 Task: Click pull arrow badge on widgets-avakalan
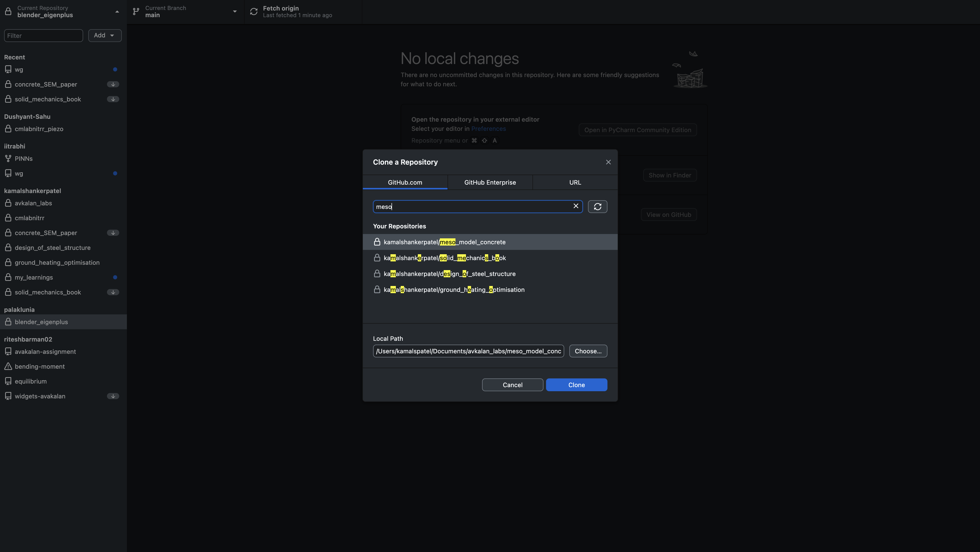(113, 396)
